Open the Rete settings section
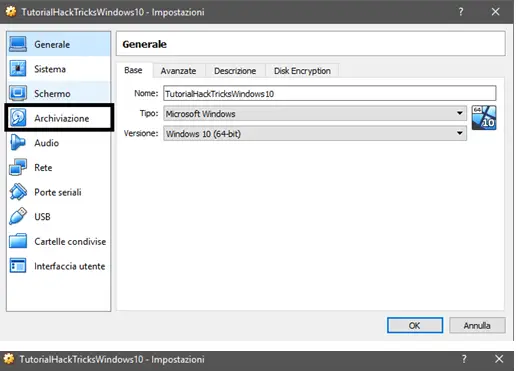This screenshot has width=518, height=371. [x=59, y=167]
